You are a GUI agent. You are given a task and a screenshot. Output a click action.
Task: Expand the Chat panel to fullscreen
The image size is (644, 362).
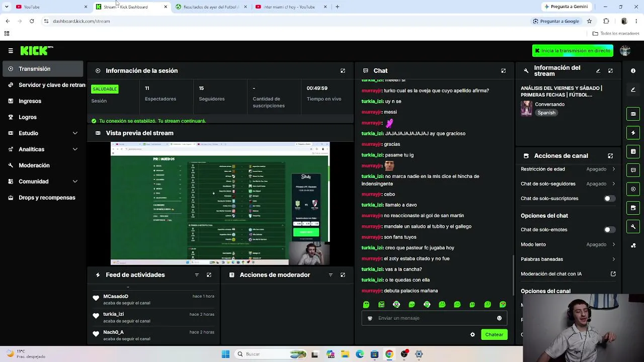pyautogui.click(x=503, y=71)
